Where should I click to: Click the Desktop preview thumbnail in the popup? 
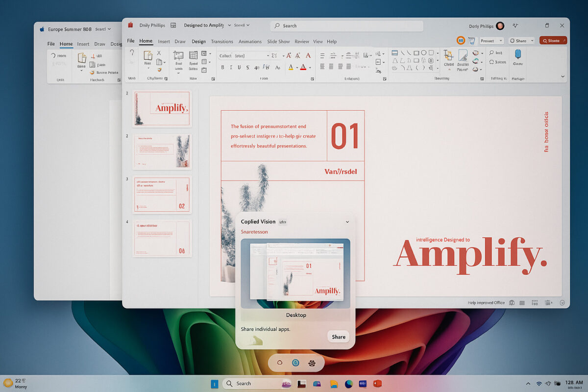point(295,273)
